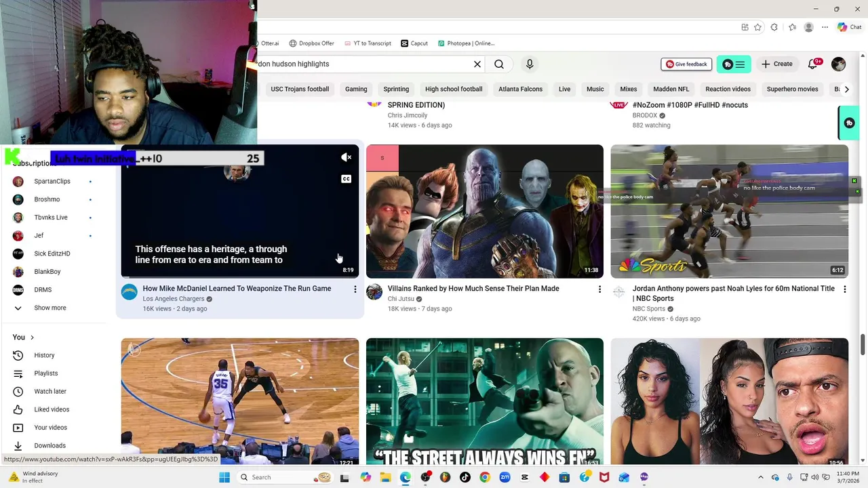Click the TubeBuddy side tab icon

(849, 123)
